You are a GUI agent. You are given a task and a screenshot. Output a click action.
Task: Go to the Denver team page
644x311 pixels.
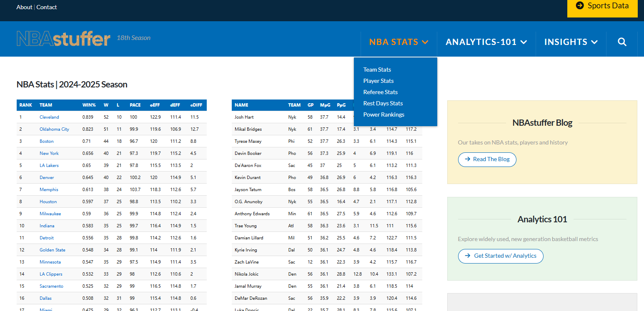click(47, 178)
